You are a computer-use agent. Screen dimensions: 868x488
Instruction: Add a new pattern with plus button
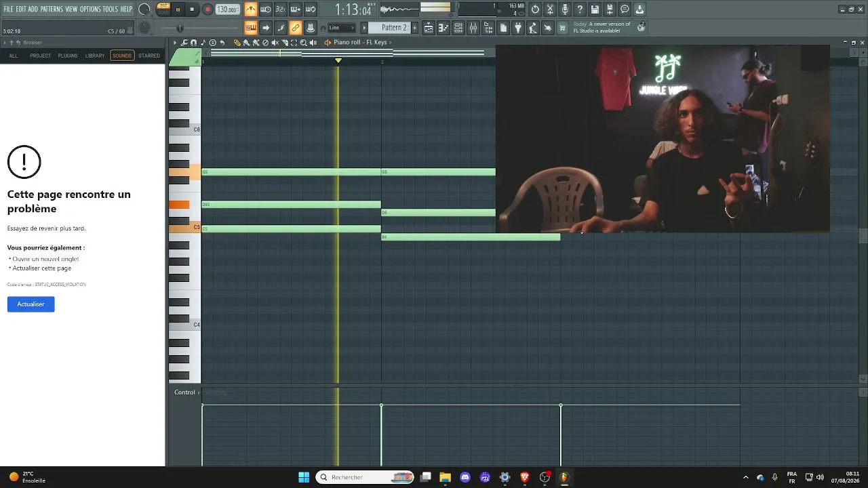point(414,28)
